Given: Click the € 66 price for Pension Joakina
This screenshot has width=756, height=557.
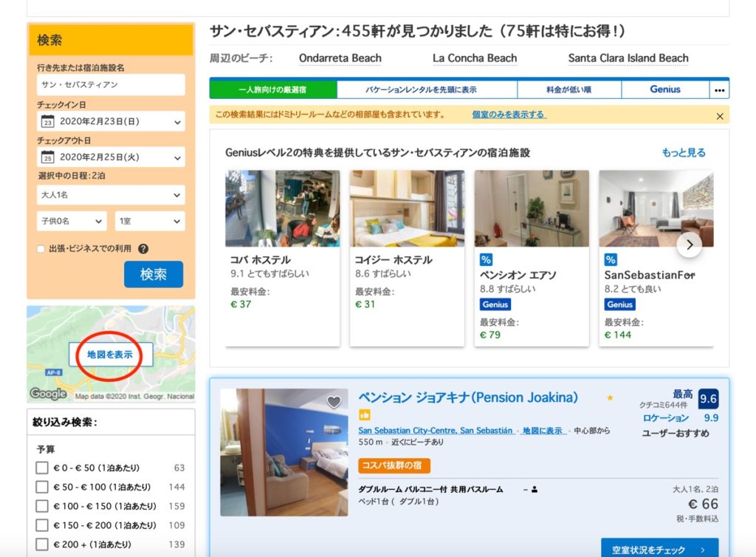Looking at the screenshot, I should click(x=703, y=504).
